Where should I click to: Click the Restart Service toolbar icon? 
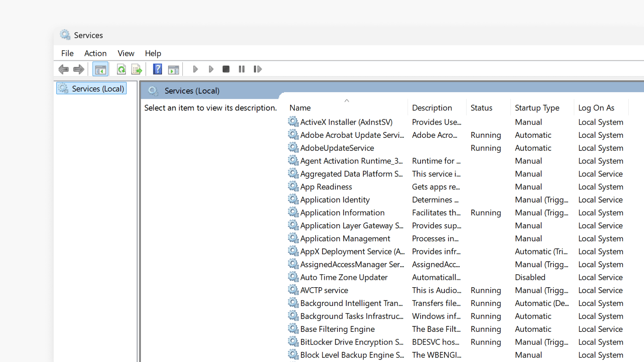[257, 69]
